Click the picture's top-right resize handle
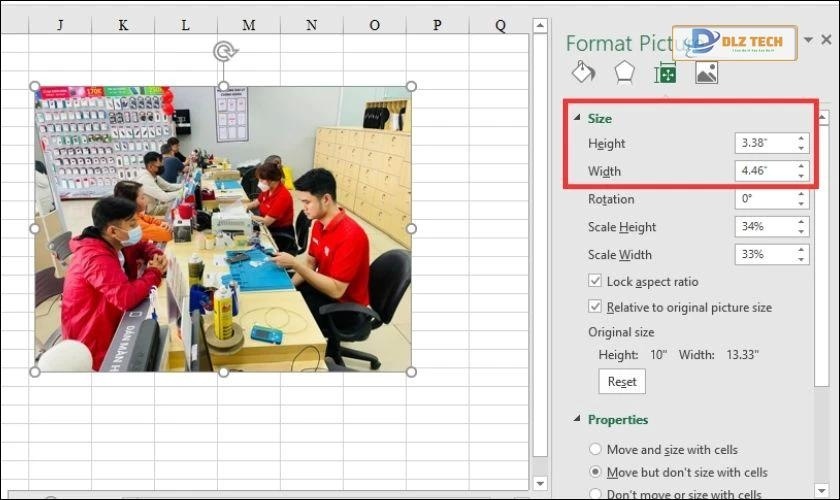The width and height of the screenshot is (840, 500). point(411,86)
